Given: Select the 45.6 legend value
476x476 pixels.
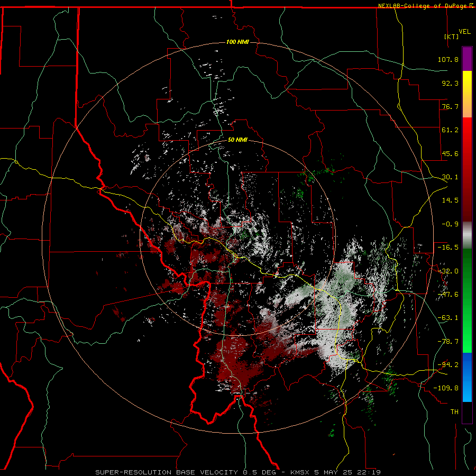Looking at the screenshot, I should point(450,153).
